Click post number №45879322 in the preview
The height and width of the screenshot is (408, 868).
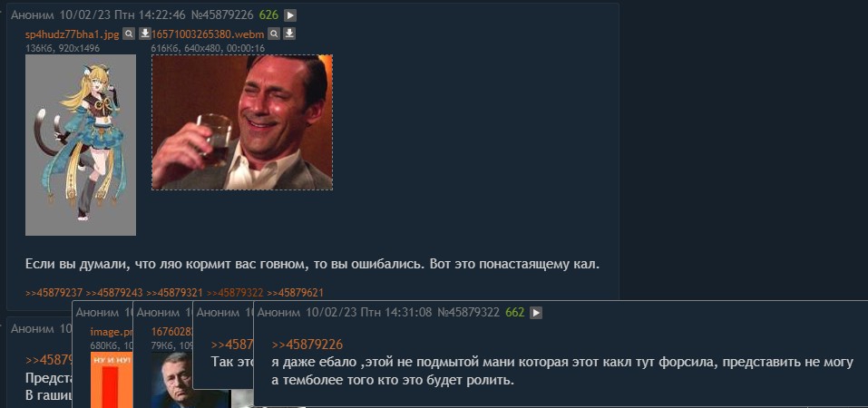[x=469, y=313]
